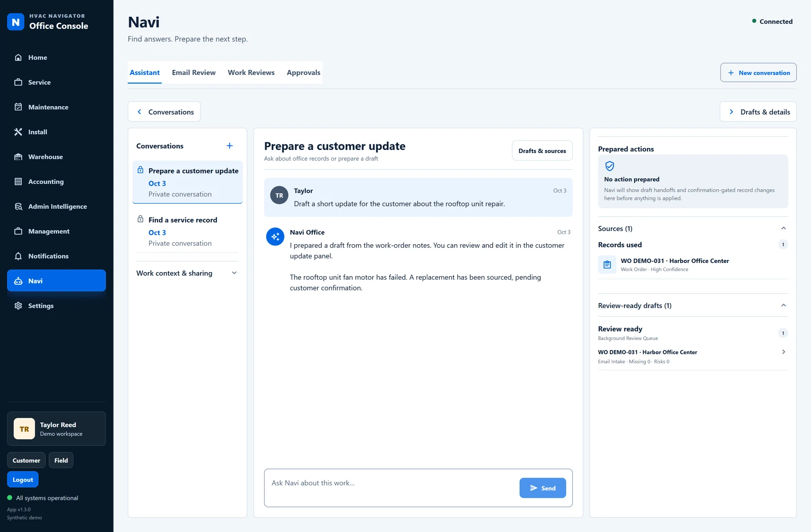
Task: Click the Maintenance calendar icon
Action: (x=18, y=107)
